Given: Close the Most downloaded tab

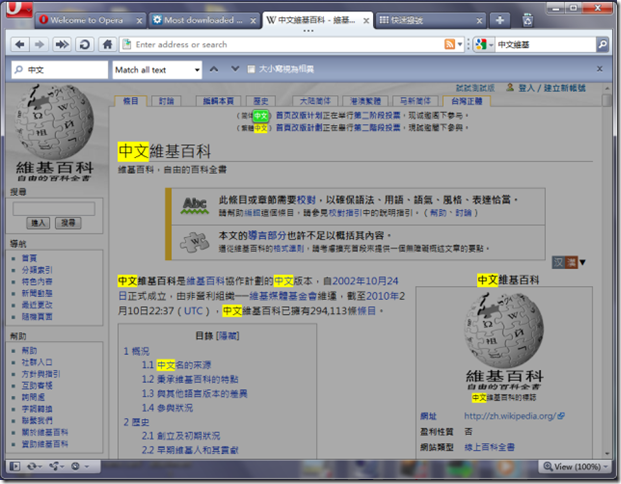Looking at the screenshot, I should click(x=253, y=21).
